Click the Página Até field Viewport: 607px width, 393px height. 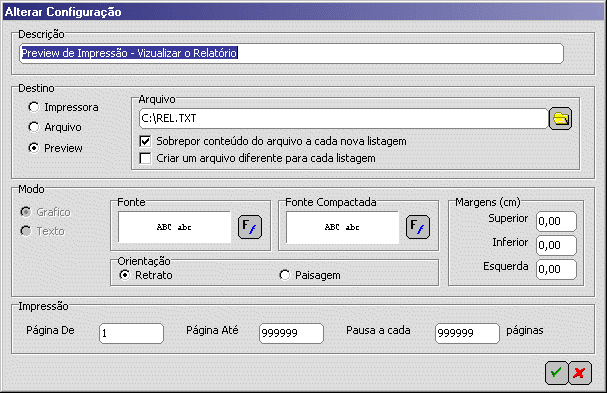(291, 333)
